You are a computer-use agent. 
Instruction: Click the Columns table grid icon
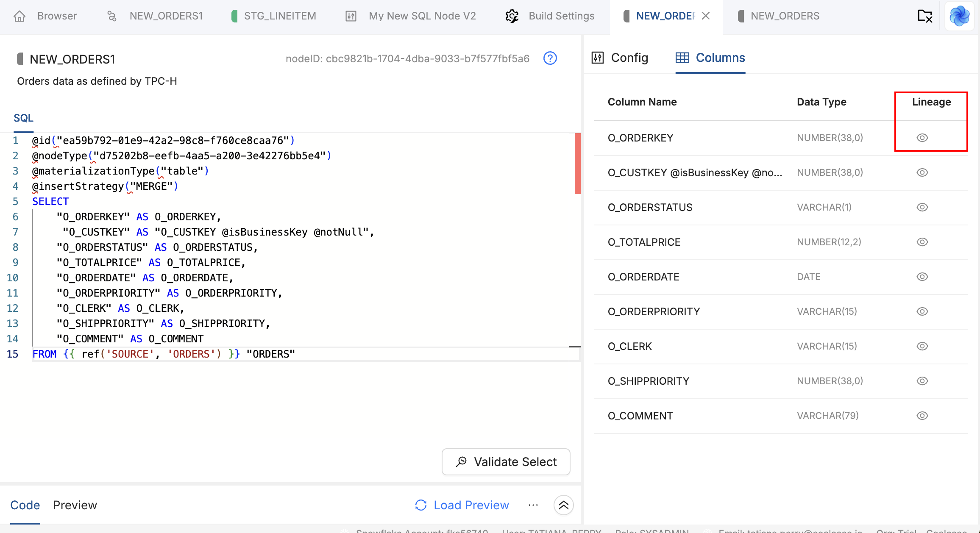coord(682,58)
